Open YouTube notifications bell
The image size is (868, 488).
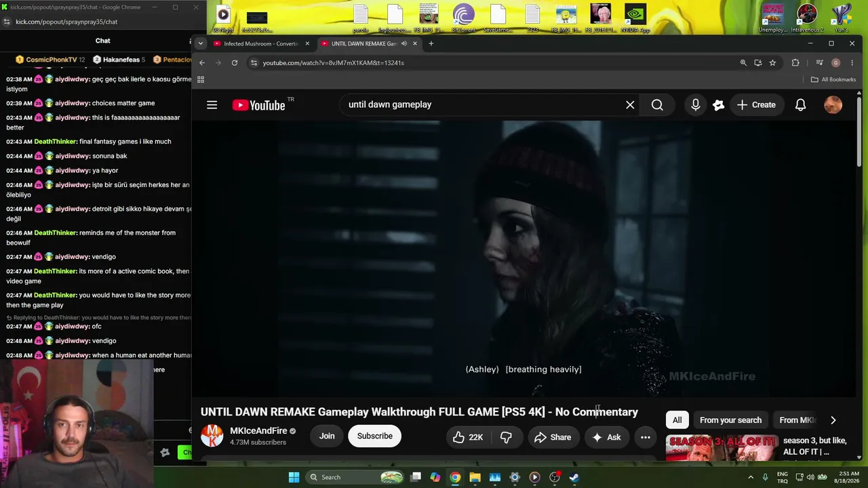800,105
